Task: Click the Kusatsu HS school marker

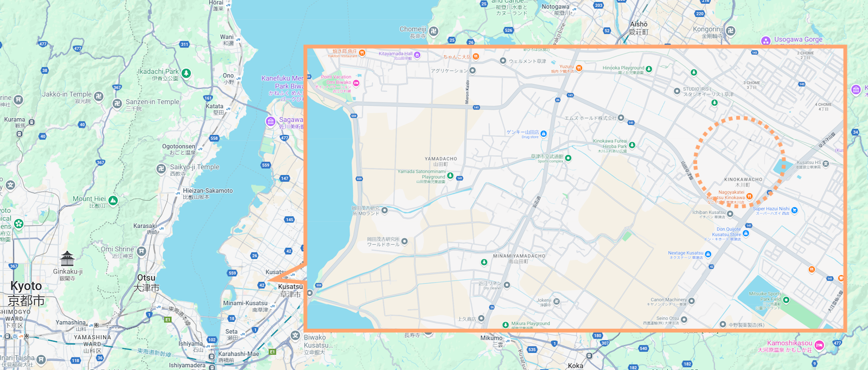Action: 826,163
